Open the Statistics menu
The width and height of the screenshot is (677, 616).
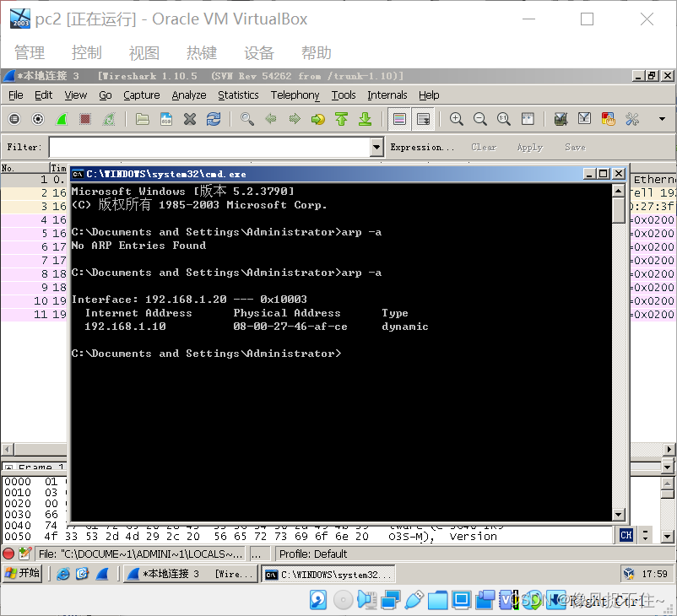[x=238, y=95]
